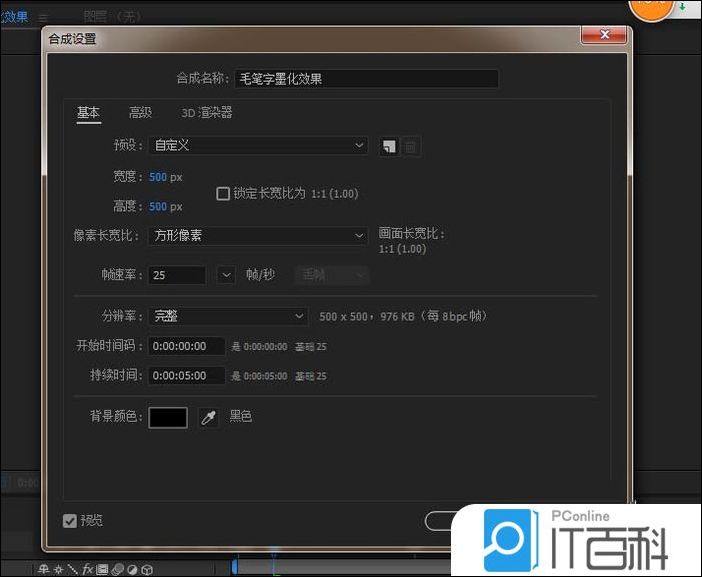
Task: Click the blue work area start handle in the timeline
Action: (x=235, y=567)
